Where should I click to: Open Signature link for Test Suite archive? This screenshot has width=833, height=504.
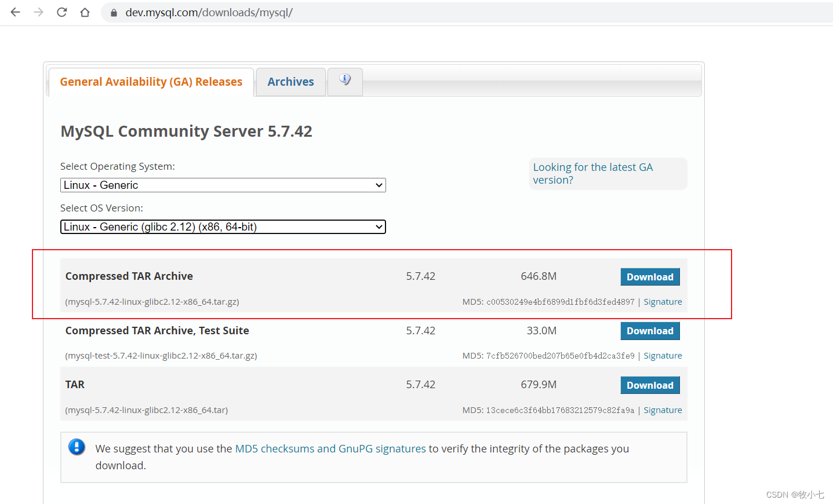(x=663, y=356)
